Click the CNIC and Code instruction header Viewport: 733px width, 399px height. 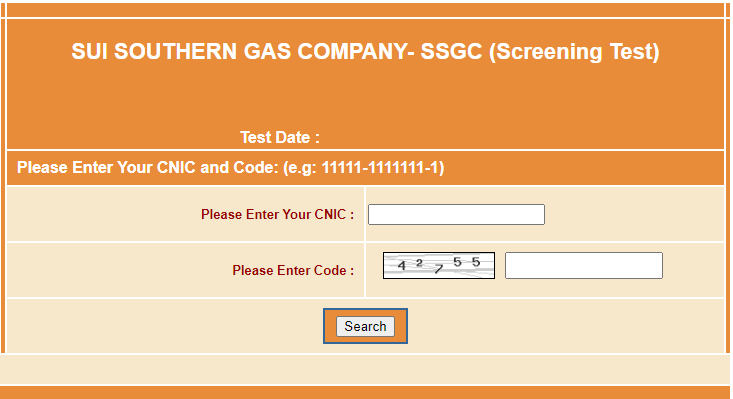230,167
